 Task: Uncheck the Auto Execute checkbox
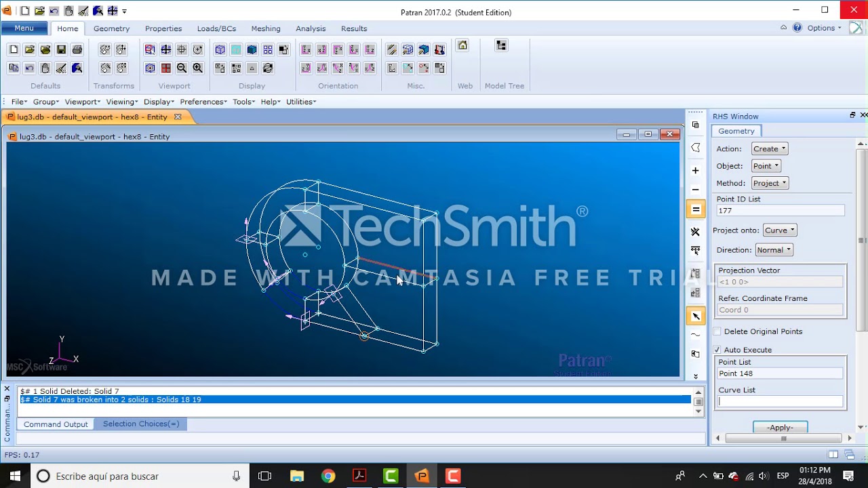[717, 350]
